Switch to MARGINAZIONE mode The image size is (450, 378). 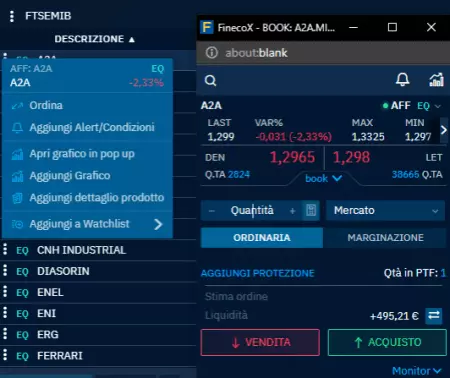click(x=385, y=237)
